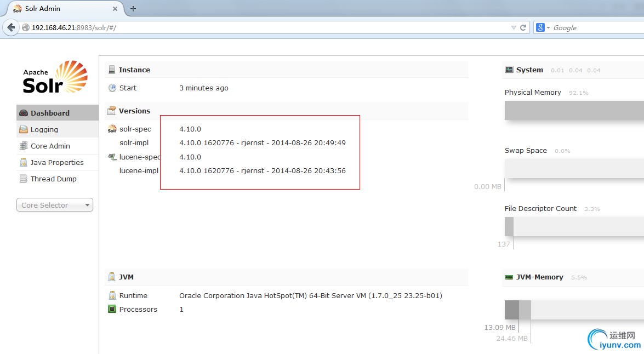Click the Instance server icon
This screenshot has width=644, height=354.
point(112,70)
